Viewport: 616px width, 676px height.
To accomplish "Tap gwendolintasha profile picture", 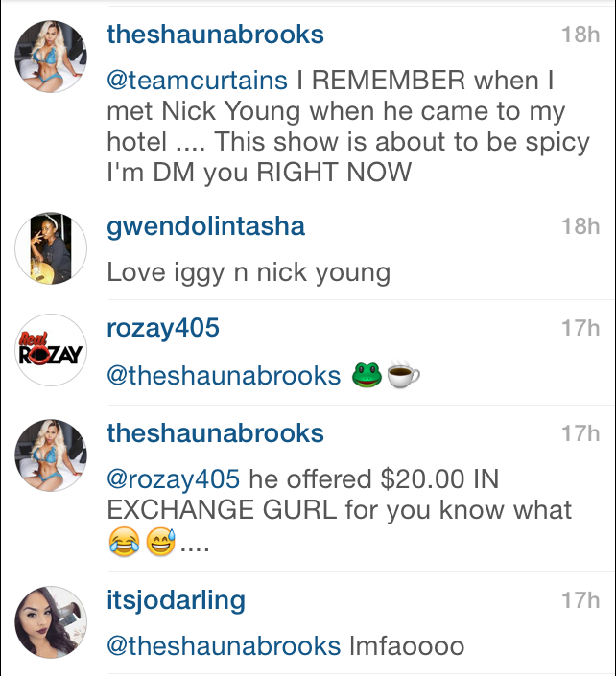I will (x=51, y=248).
